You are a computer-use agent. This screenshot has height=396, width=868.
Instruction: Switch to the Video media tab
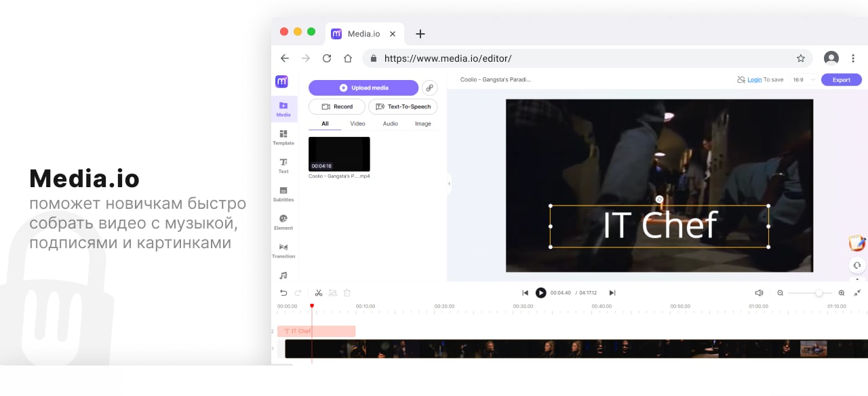(357, 123)
